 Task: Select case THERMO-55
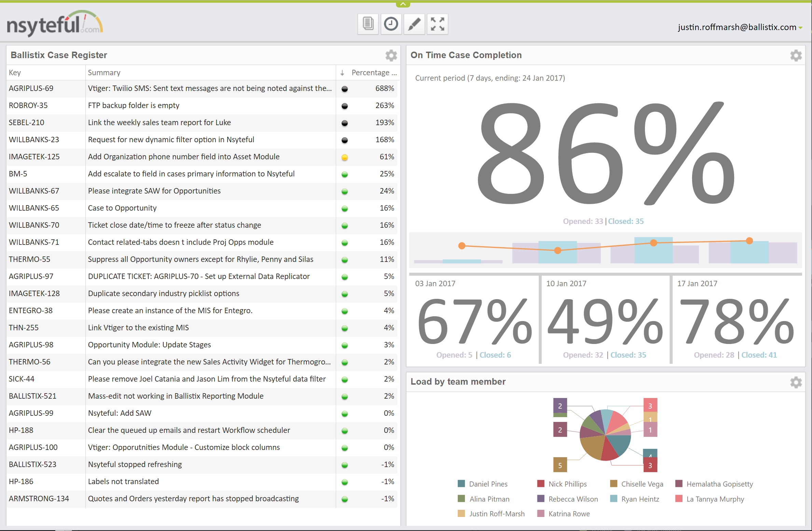[30, 259]
